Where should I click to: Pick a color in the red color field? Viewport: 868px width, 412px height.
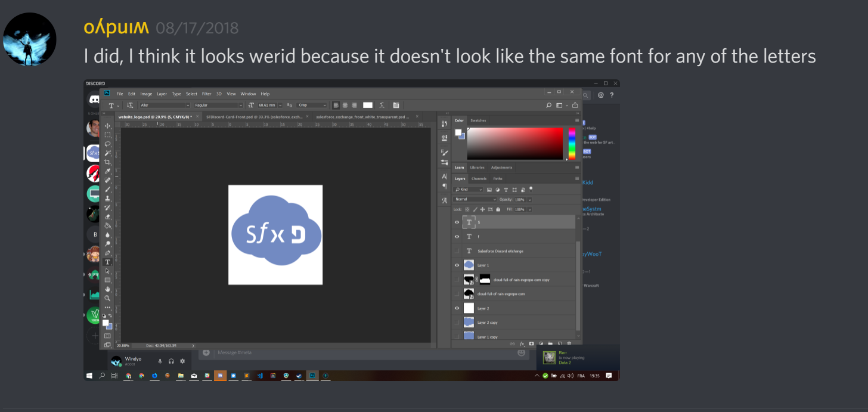[x=515, y=144]
